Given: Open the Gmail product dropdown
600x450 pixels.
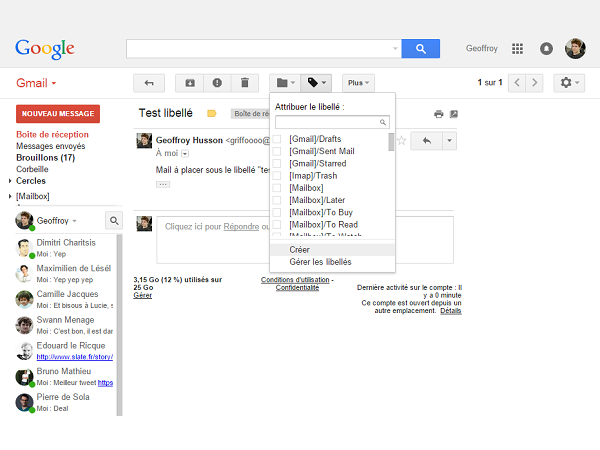Looking at the screenshot, I should [36, 83].
